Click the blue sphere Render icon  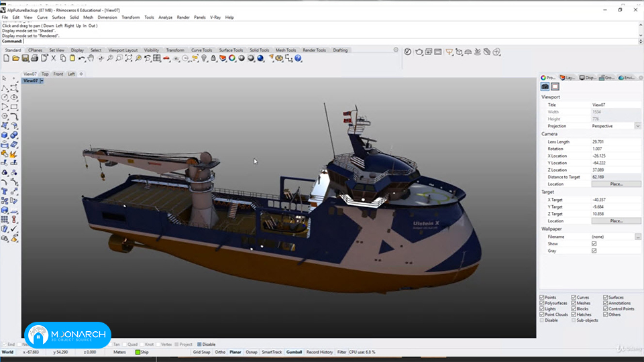260,59
